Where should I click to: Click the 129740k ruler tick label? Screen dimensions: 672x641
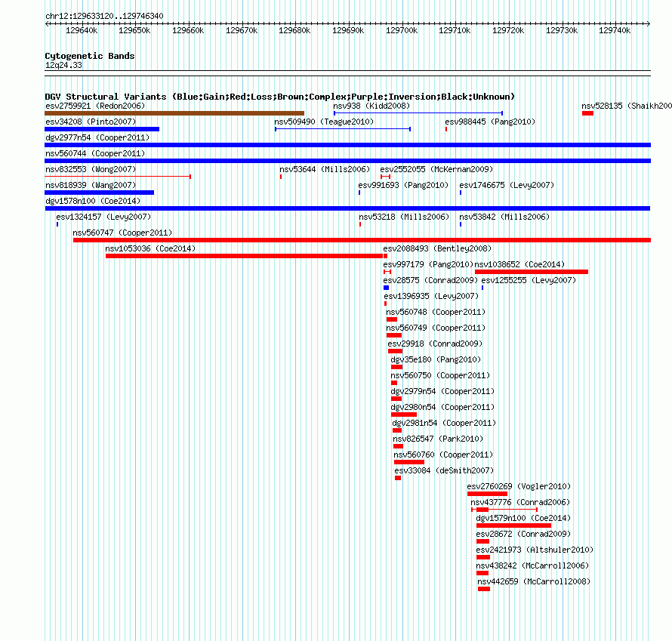615,30
